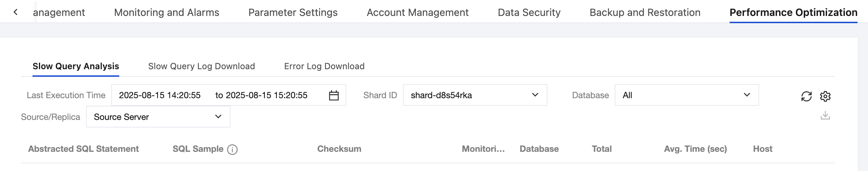Switch to Monitoring and Alarms tab

(167, 12)
